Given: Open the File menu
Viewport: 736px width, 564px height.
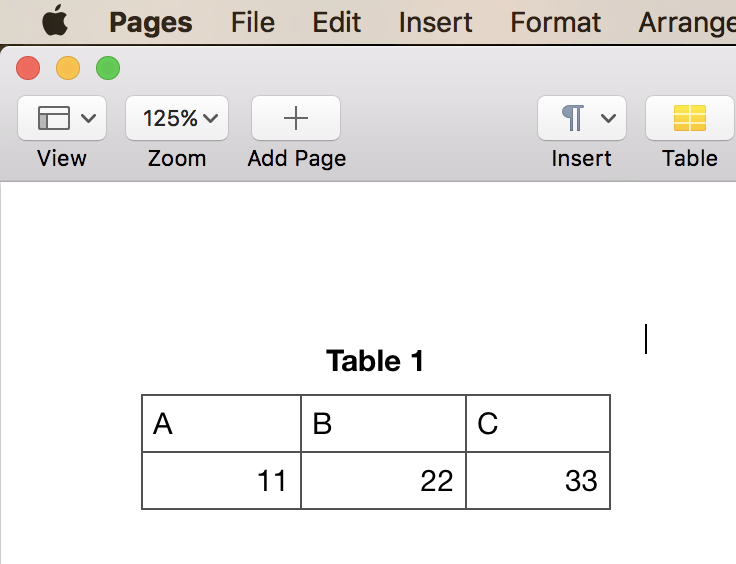Looking at the screenshot, I should pyautogui.click(x=252, y=22).
